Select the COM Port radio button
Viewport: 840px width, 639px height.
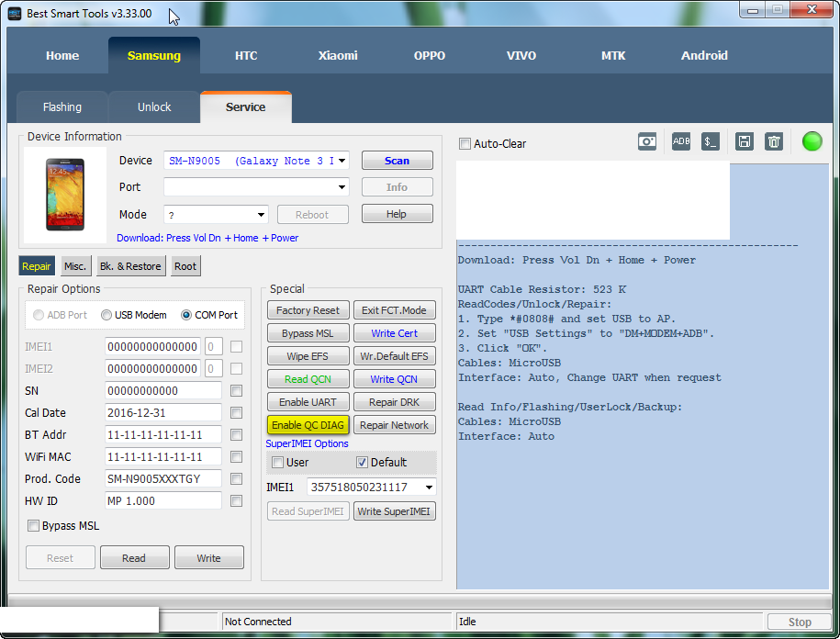(x=186, y=315)
